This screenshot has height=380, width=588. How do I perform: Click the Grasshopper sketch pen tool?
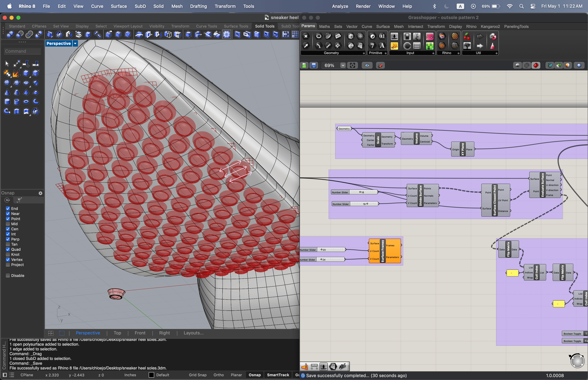[x=380, y=65]
